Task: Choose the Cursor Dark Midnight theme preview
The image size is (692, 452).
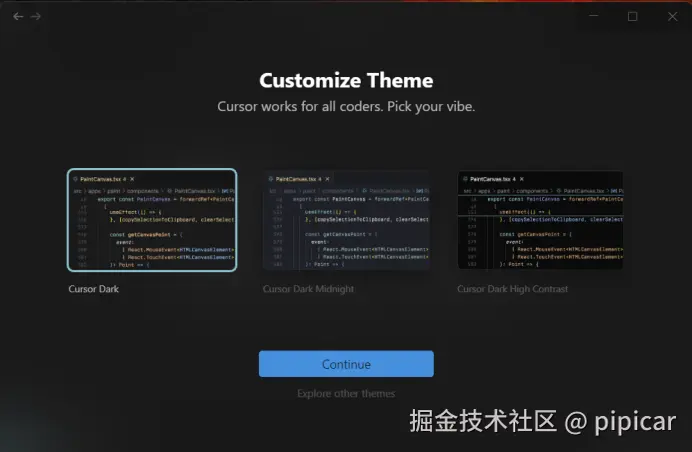Action: pos(346,220)
